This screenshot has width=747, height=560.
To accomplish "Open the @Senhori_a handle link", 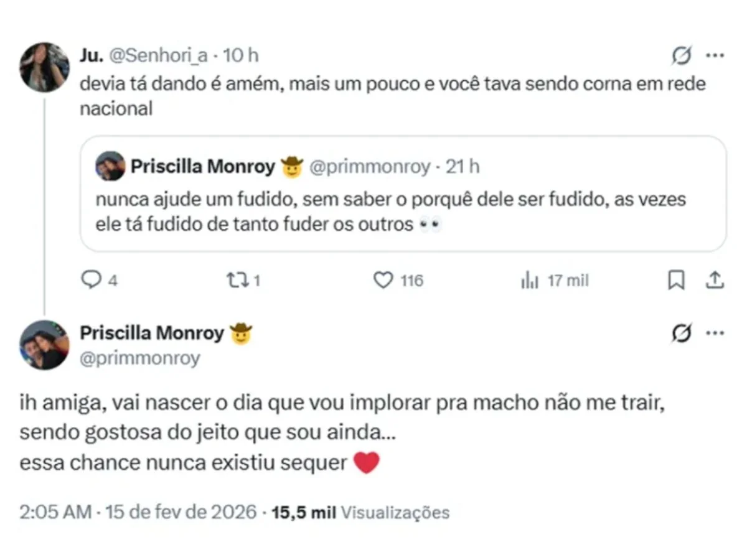I will click(159, 56).
